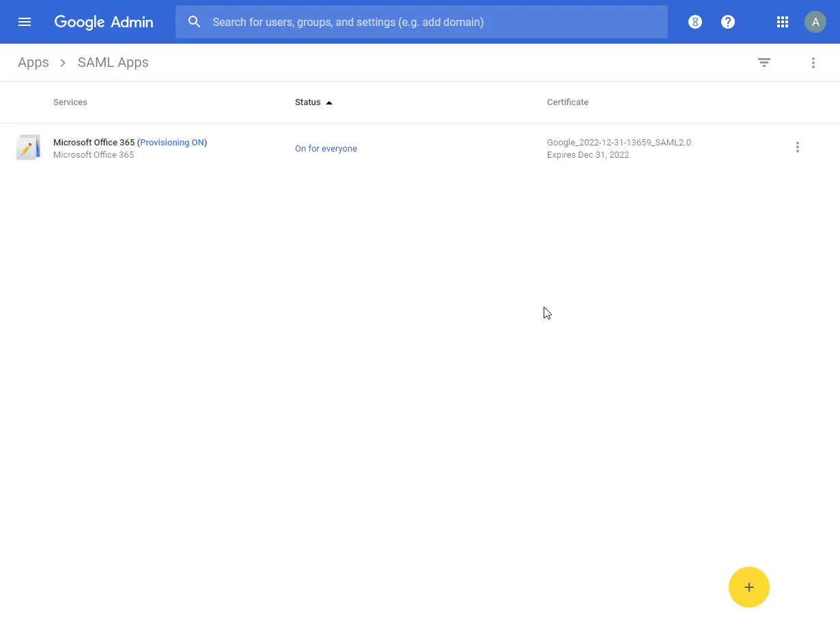Open the main hamburger menu

25,22
